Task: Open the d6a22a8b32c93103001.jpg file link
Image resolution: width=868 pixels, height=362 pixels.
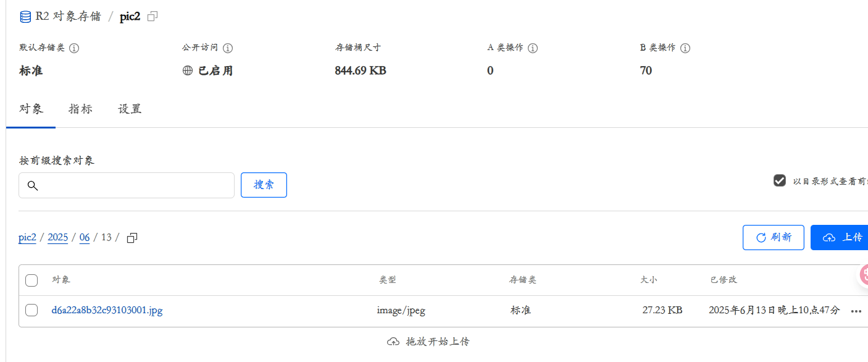Action: 107,310
